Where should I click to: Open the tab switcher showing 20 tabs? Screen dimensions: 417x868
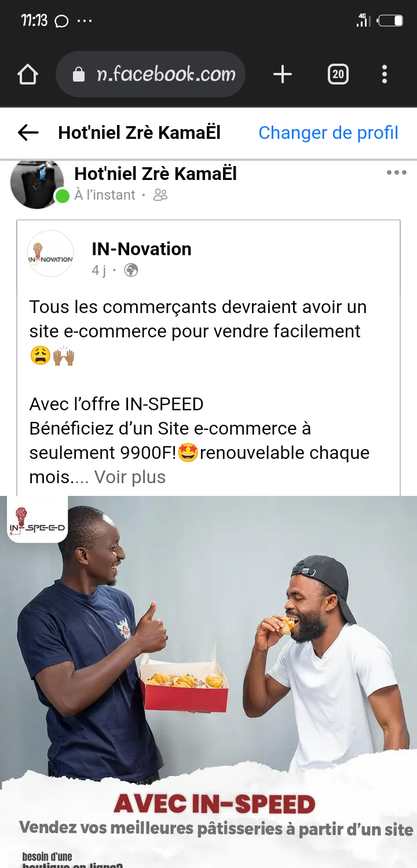click(x=338, y=75)
